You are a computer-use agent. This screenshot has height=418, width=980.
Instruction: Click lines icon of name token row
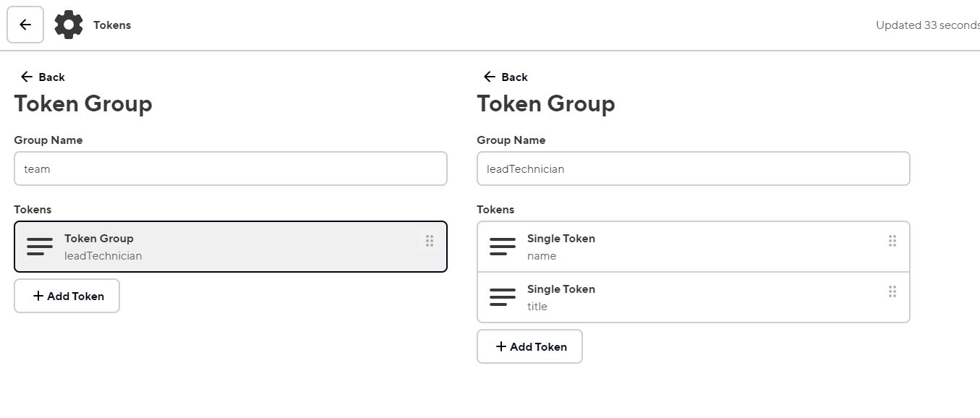tap(503, 247)
